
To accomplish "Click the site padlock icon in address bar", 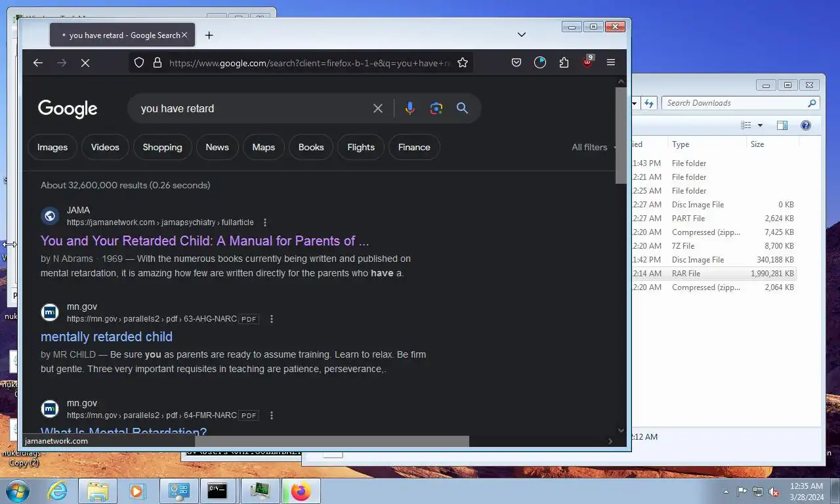I will (157, 62).
